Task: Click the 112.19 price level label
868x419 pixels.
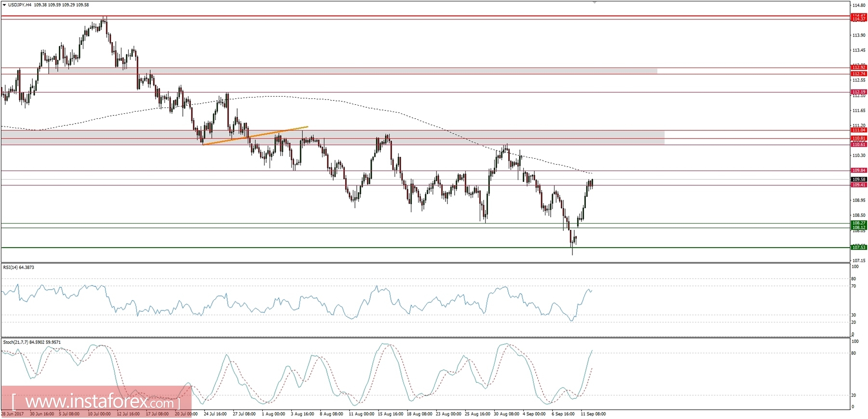Action: tap(859, 92)
